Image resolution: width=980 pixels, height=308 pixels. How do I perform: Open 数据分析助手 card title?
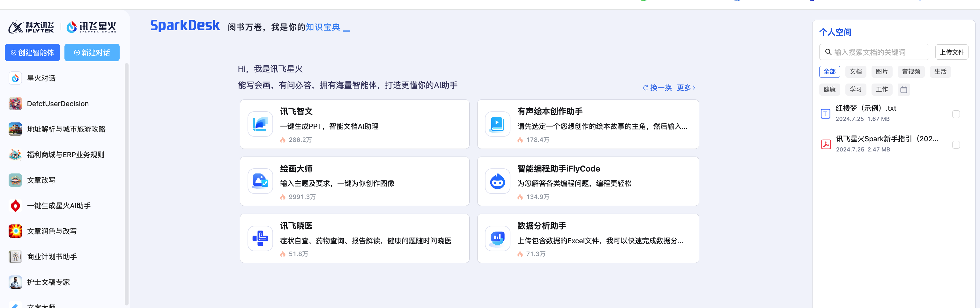pyautogui.click(x=541, y=226)
